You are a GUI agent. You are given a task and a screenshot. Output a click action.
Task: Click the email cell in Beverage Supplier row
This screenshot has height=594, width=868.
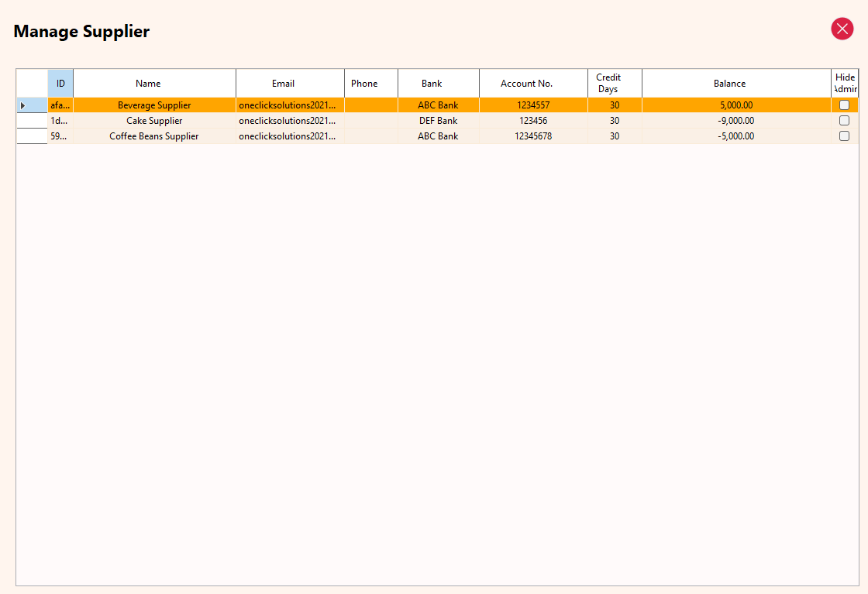pyautogui.click(x=290, y=105)
